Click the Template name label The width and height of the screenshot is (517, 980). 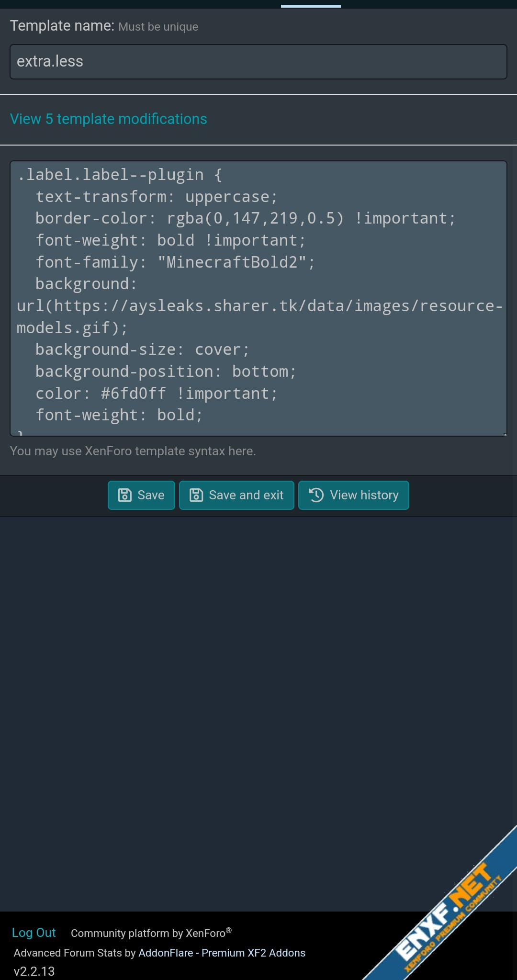(62, 26)
